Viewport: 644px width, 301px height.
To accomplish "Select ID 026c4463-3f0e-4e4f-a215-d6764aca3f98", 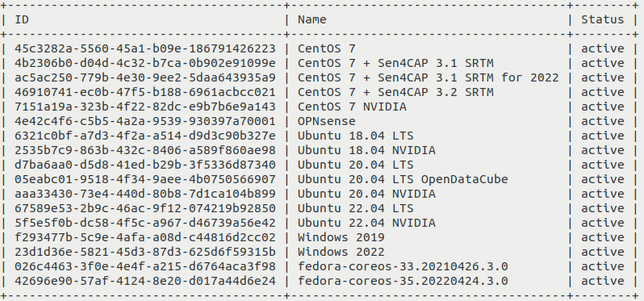I will [x=145, y=266].
